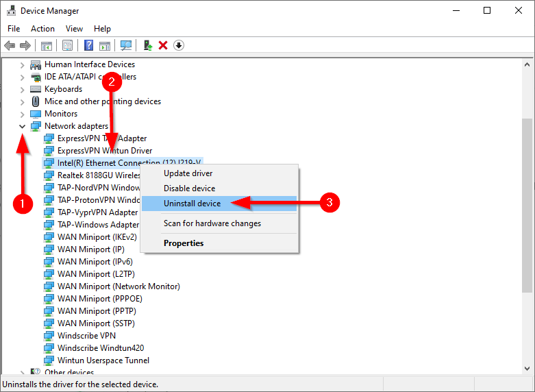Click the blue Help question-mark toolbar icon

click(88, 45)
